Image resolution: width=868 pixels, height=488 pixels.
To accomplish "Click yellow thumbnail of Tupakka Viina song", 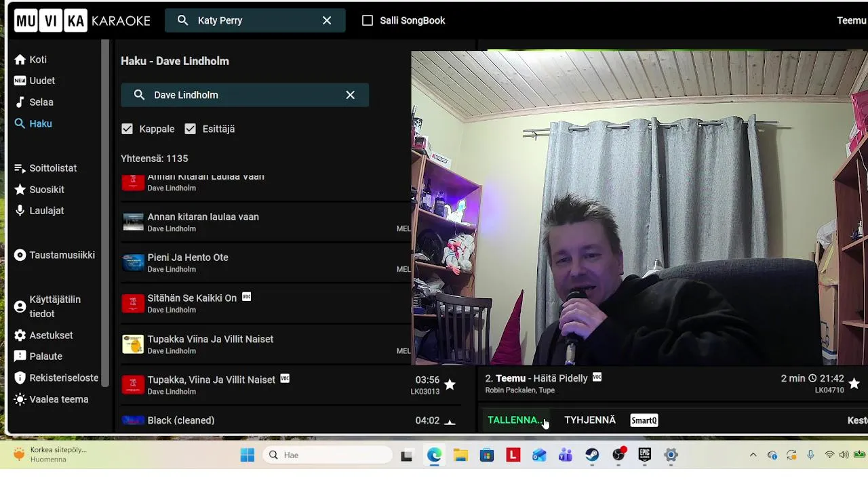I will coord(133,344).
